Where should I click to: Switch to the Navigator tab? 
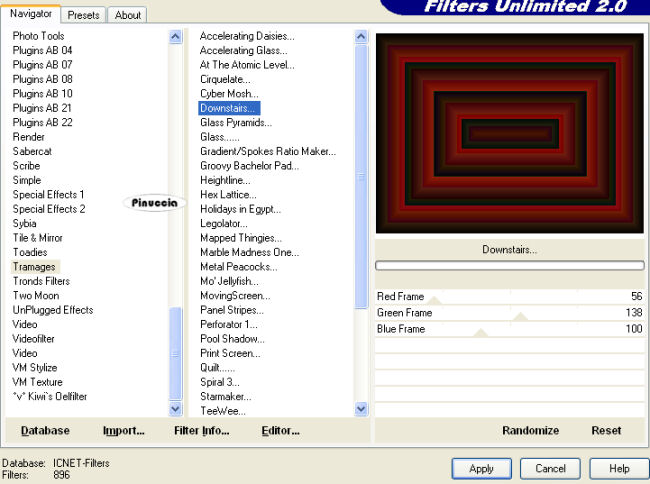point(31,14)
